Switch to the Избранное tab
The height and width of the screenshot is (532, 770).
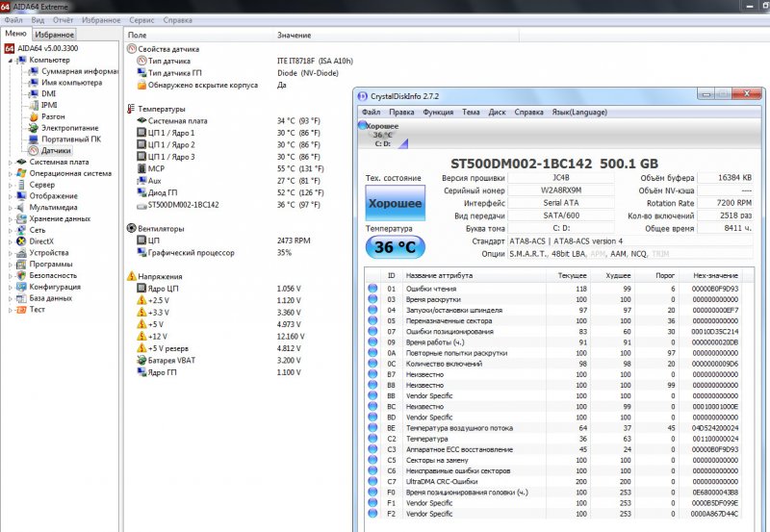(55, 35)
